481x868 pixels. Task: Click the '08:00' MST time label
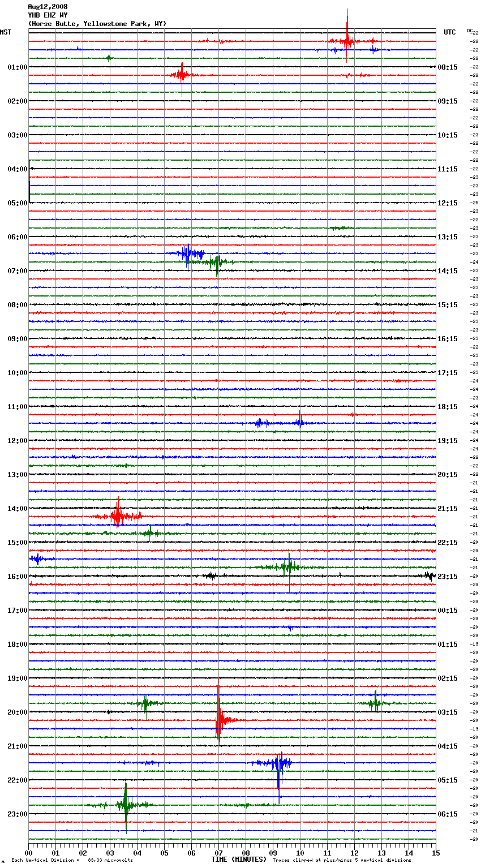[x=18, y=305]
